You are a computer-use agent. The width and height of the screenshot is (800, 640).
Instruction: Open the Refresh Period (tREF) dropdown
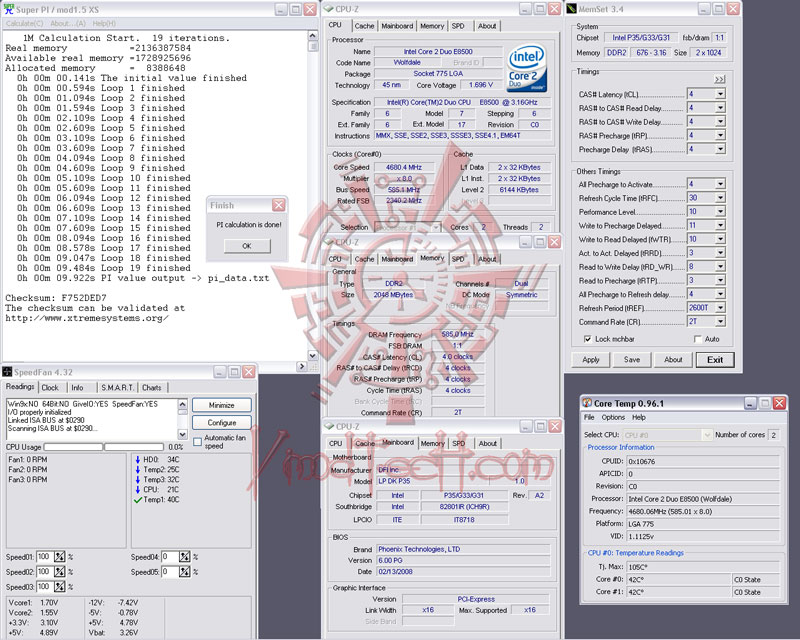pos(720,308)
